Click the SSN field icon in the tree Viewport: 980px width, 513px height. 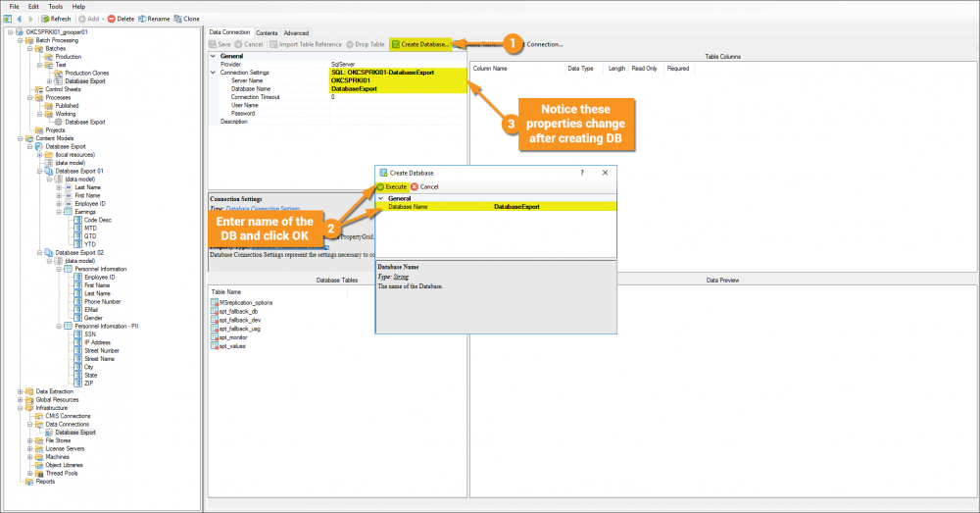(x=78, y=334)
